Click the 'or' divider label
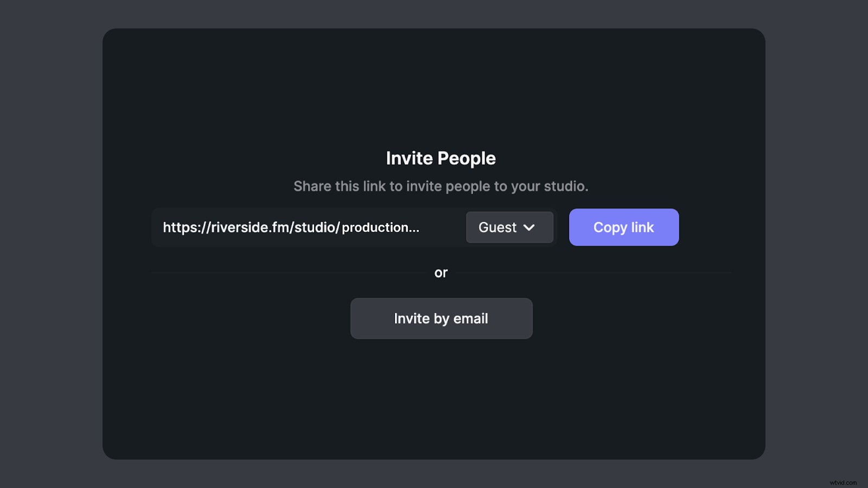Viewport: 868px width, 488px height. coord(441,273)
